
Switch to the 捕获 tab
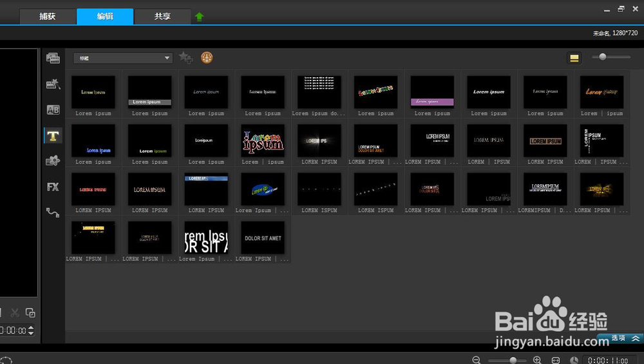click(x=48, y=17)
